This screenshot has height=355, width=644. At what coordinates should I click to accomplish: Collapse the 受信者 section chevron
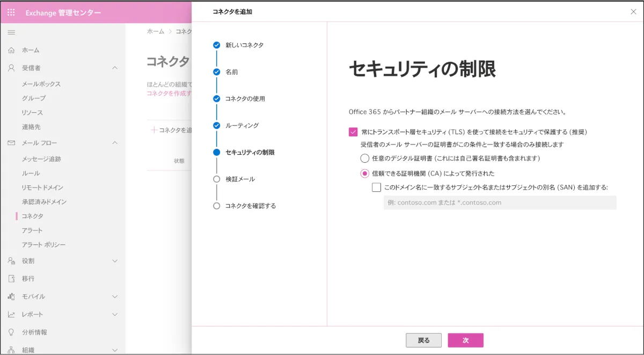point(114,68)
